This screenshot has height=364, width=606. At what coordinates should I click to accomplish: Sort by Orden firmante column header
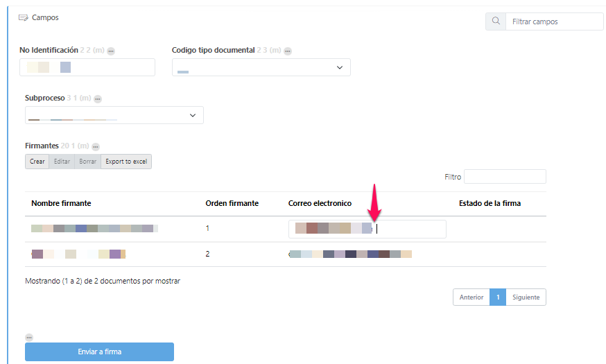pyautogui.click(x=232, y=203)
